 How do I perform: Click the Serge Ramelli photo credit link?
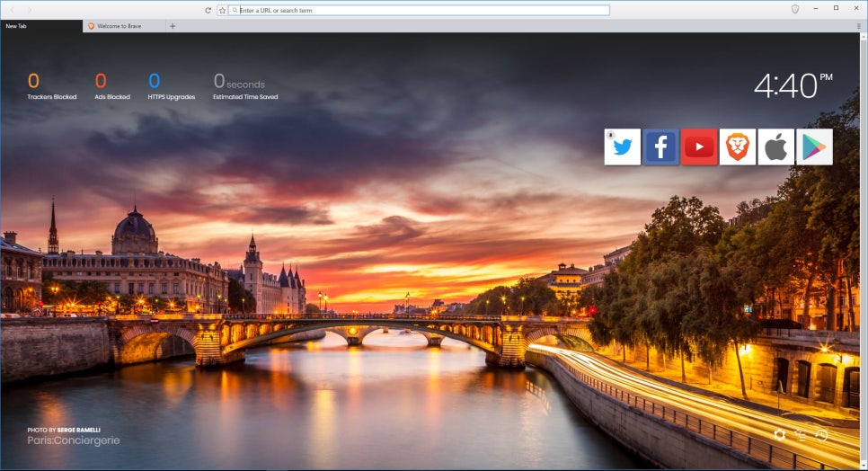[78, 431]
